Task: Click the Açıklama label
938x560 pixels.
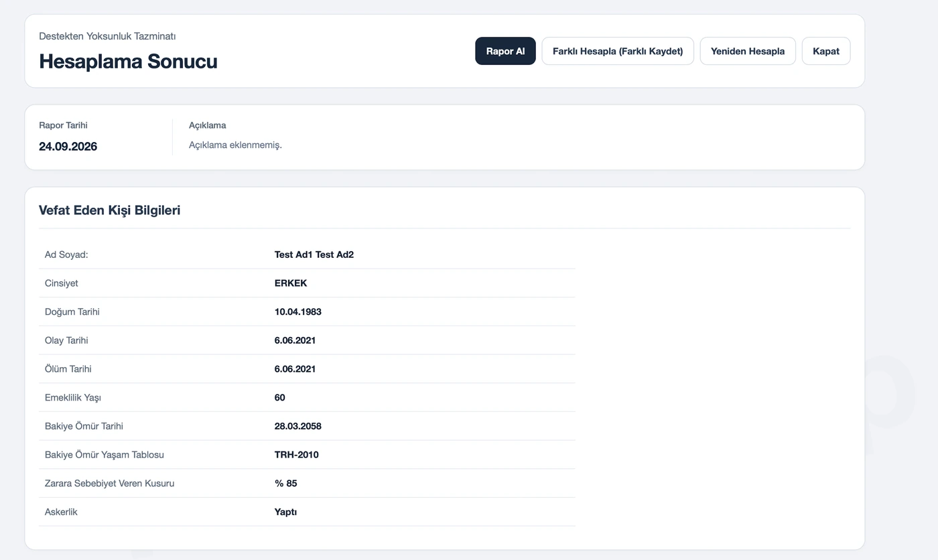Action: [x=207, y=125]
